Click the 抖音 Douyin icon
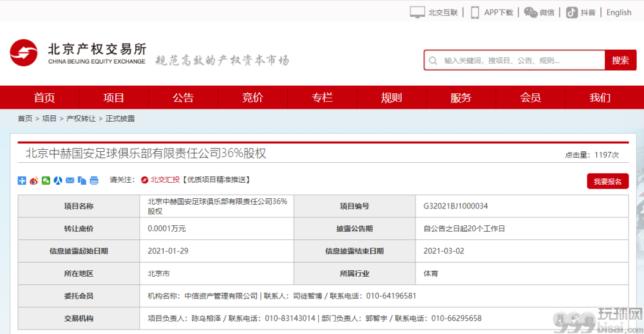This screenshot has width=644, height=334. point(572,12)
